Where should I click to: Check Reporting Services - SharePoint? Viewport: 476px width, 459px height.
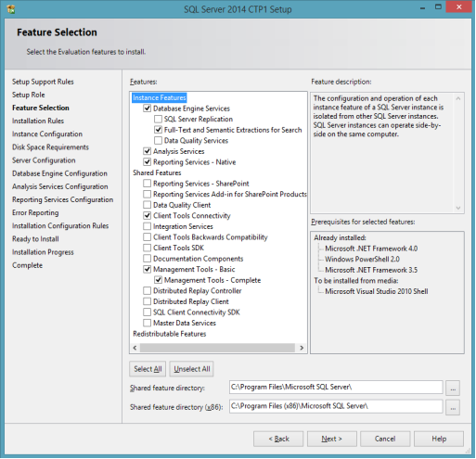pyautogui.click(x=148, y=184)
